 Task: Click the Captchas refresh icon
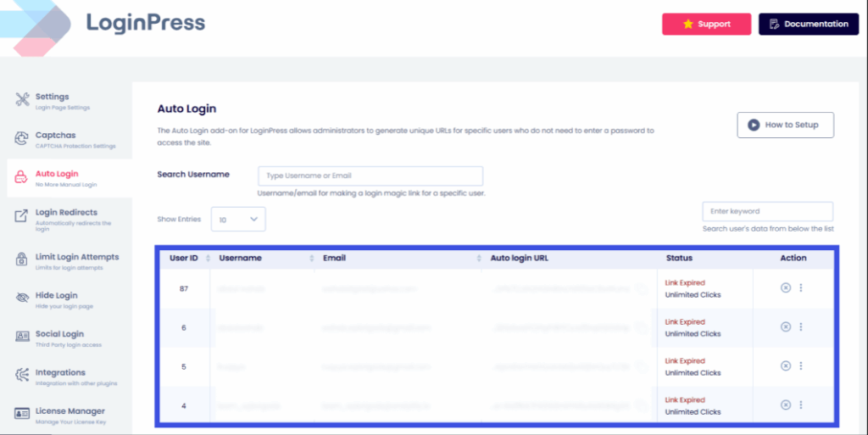(x=21, y=138)
